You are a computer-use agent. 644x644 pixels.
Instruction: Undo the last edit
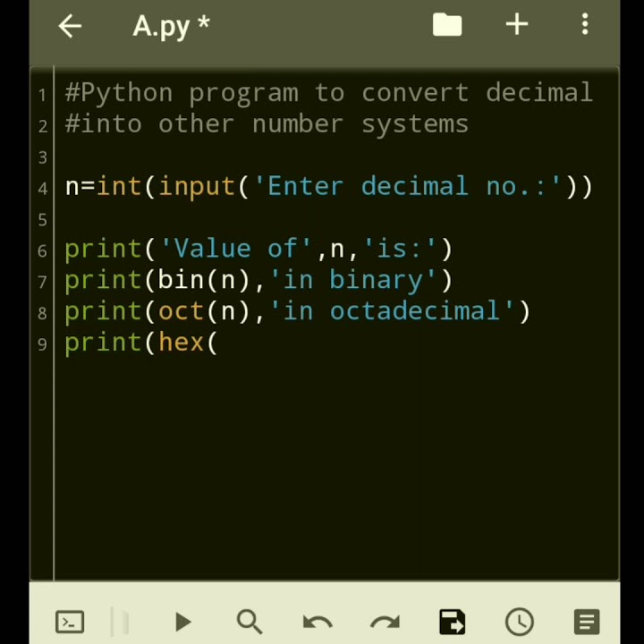coord(317,623)
